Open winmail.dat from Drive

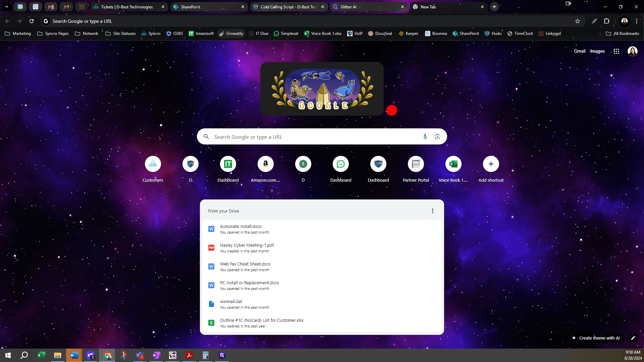[x=322, y=304]
